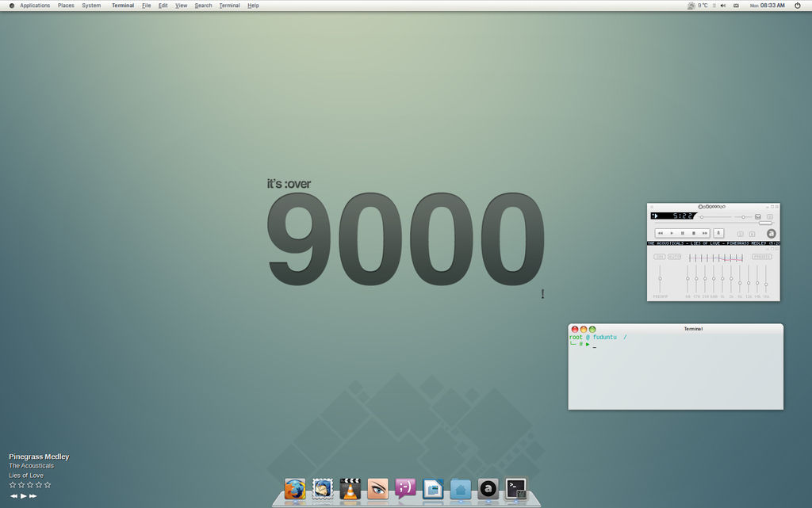Viewport: 812px width, 508px height.
Task: Click next track in the audio player
Action: [705, 233]
